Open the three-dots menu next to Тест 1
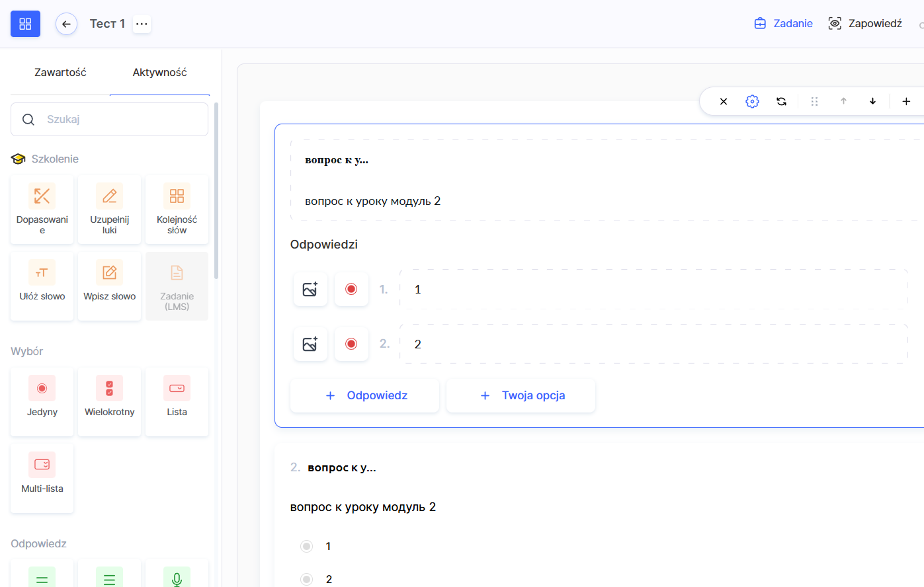 tap(142, 24)
